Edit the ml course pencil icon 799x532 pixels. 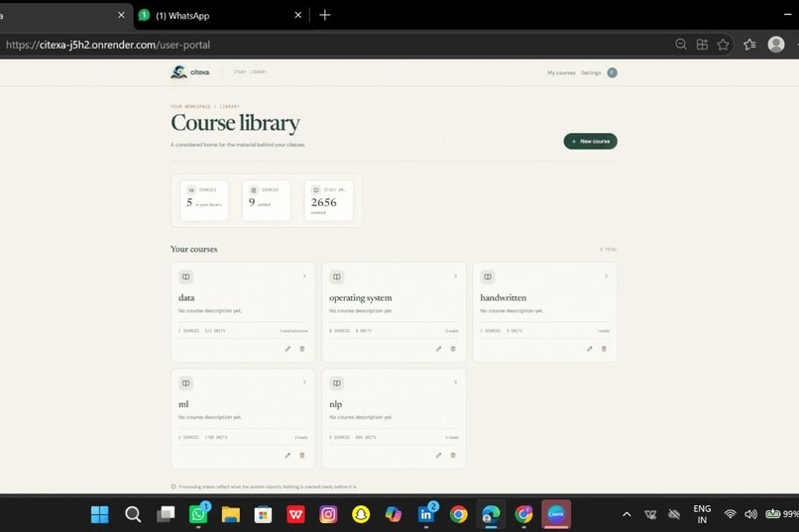[x=287, y=455]
